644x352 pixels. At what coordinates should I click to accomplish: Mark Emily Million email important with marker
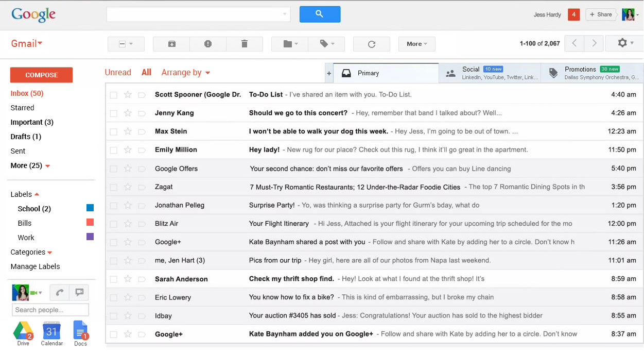142,150
